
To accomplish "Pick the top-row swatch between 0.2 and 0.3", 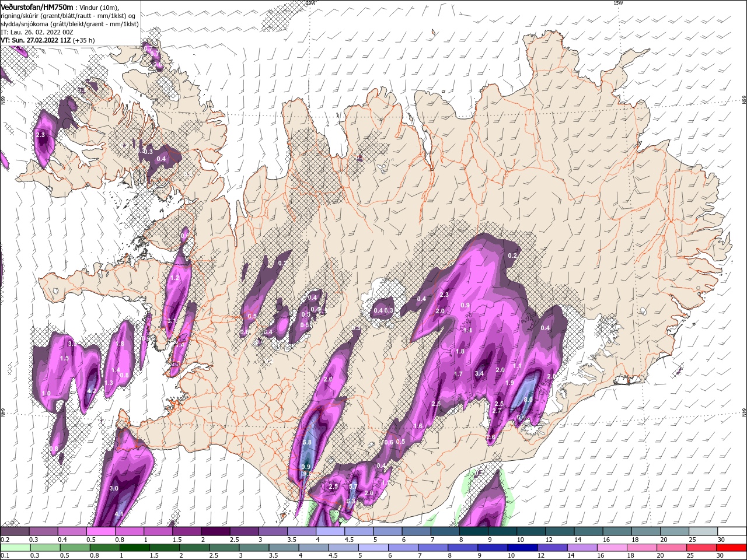I will 15,531.
